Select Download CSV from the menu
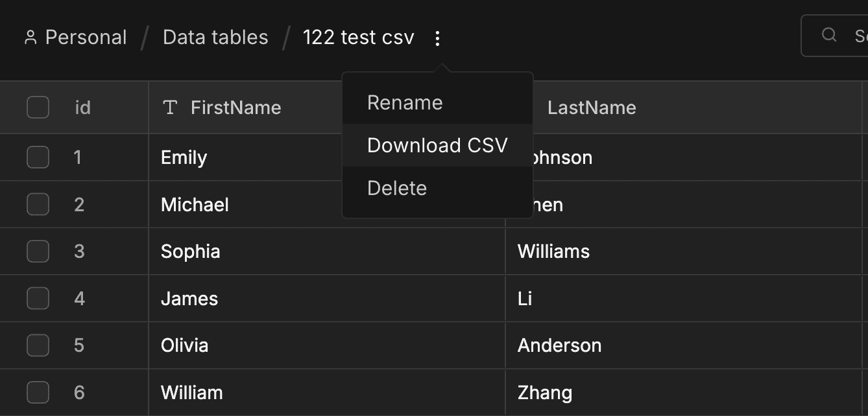The height and width of the screenshot is (416, 868). click(438, 145)
